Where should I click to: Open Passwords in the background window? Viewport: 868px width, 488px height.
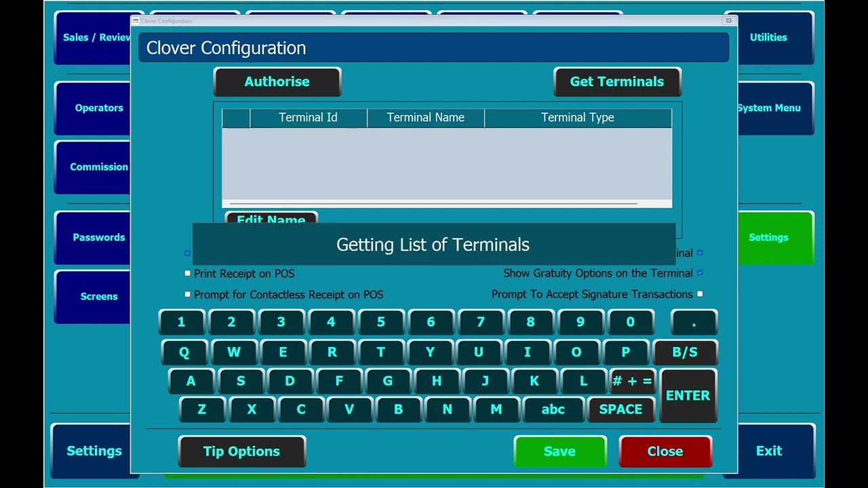(93, 238)
